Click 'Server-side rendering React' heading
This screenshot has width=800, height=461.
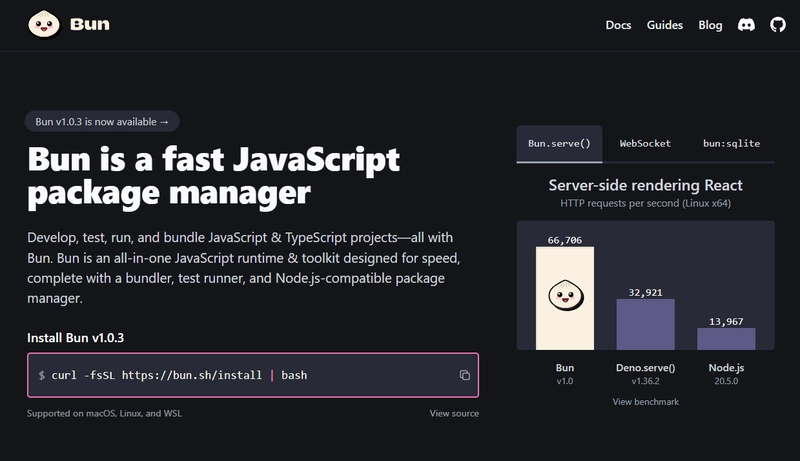[x=645, y=185]
